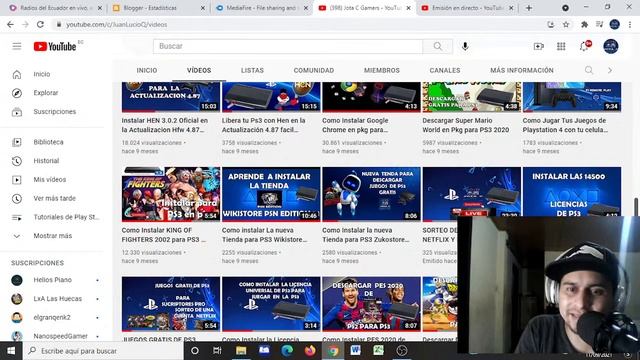Viewport: 640px width, 360px height.
Task: Click the Suscripciones sidebar icon
Action: pos(17,112)
